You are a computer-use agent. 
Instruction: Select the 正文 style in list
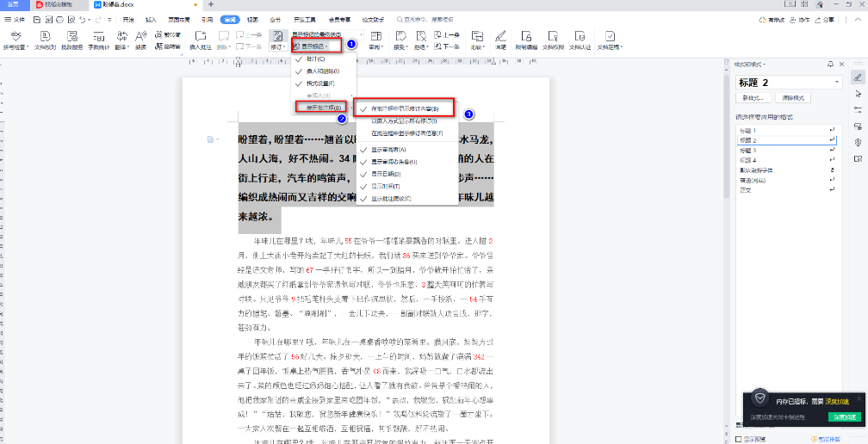[786, 190]
